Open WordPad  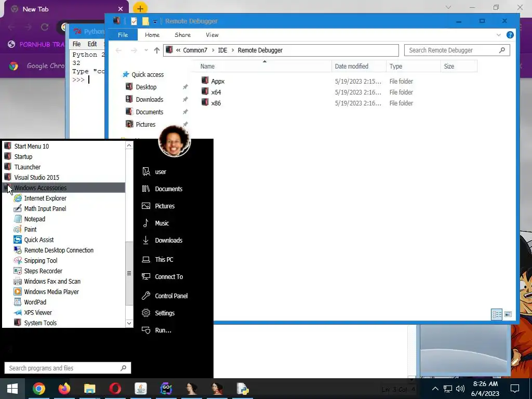point(35,302)
